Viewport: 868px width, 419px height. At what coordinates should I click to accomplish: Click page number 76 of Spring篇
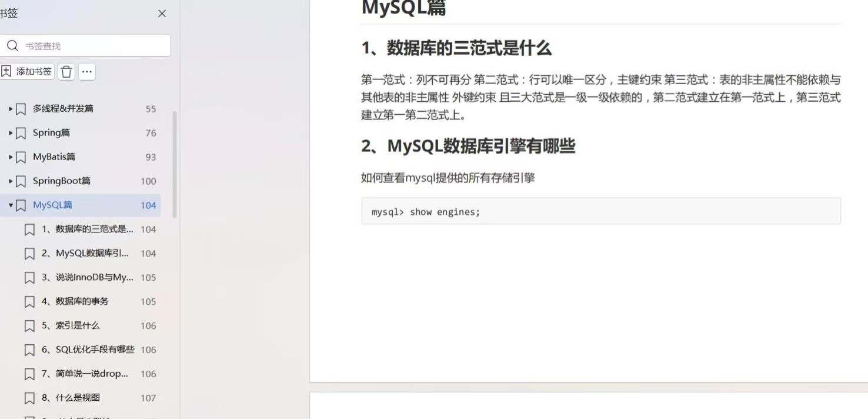pyautogui.click(x=151, y=133)
